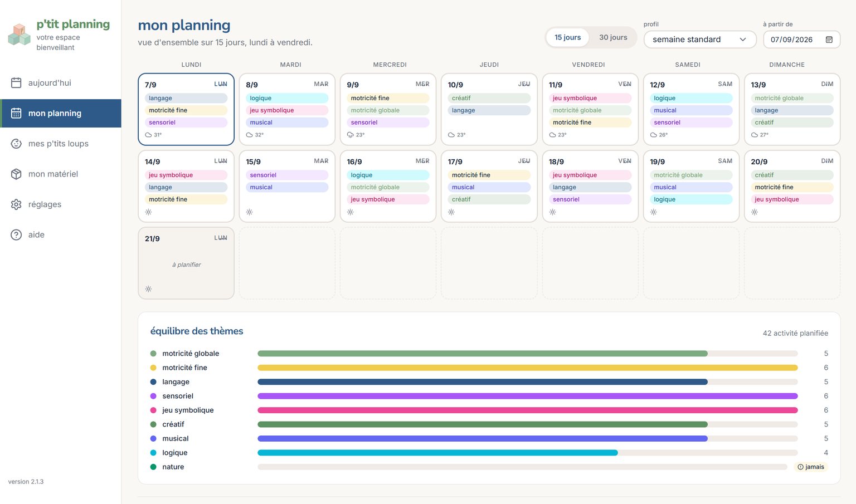Open aujourd'hui calendar icon in sidebar

tap(16, 83)
